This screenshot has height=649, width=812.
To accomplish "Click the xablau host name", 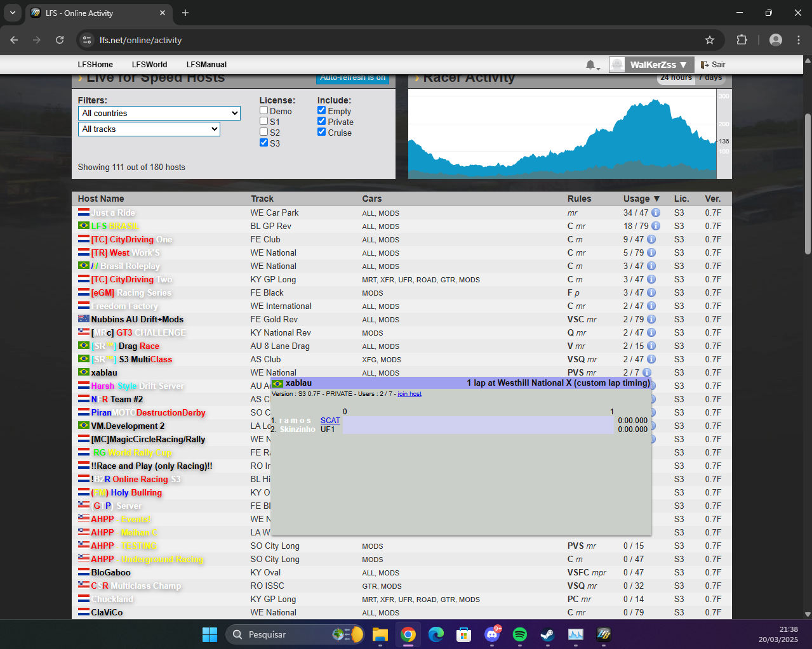I will point(104,373).
